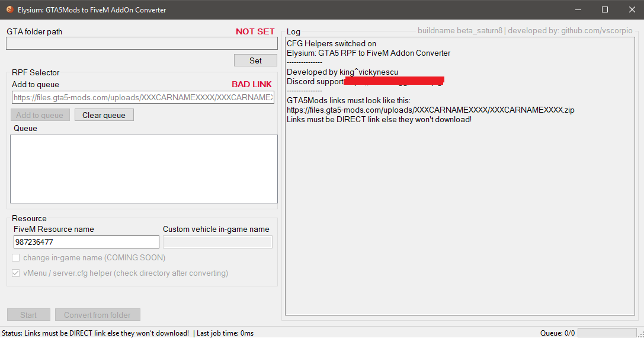Click the queue progress bar in status bar

pos(607,333)
